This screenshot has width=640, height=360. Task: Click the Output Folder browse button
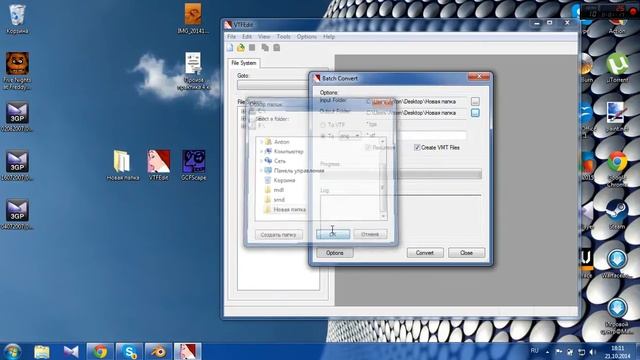click(x=475, y=113)
